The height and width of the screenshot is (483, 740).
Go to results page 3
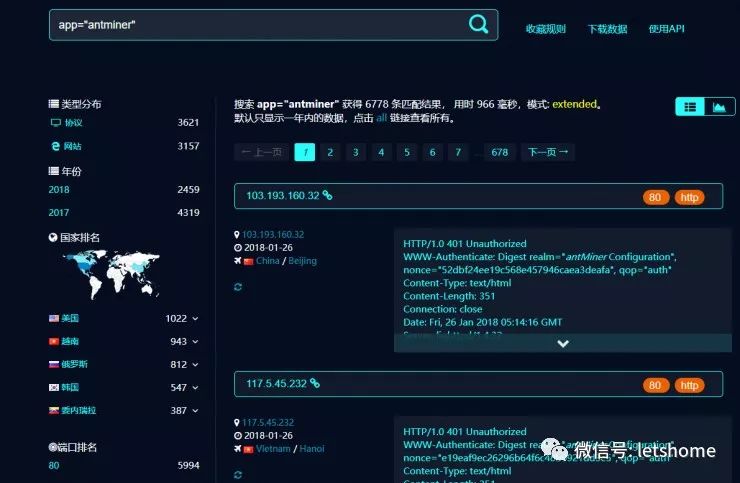(356, 152)
